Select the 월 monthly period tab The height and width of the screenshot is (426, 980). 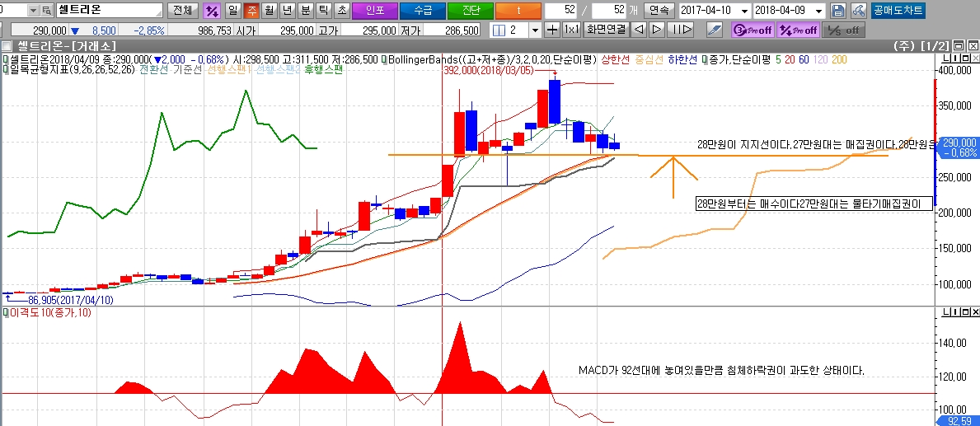(x=268, y=11)
